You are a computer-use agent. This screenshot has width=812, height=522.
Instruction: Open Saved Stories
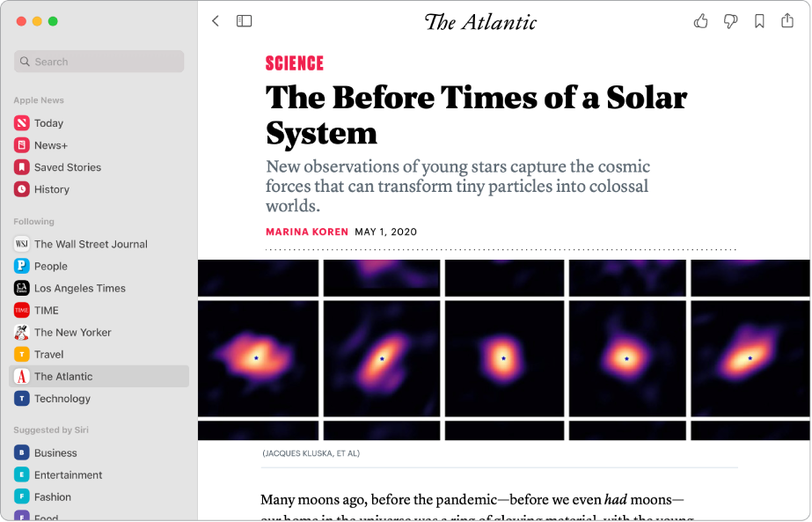67,166
